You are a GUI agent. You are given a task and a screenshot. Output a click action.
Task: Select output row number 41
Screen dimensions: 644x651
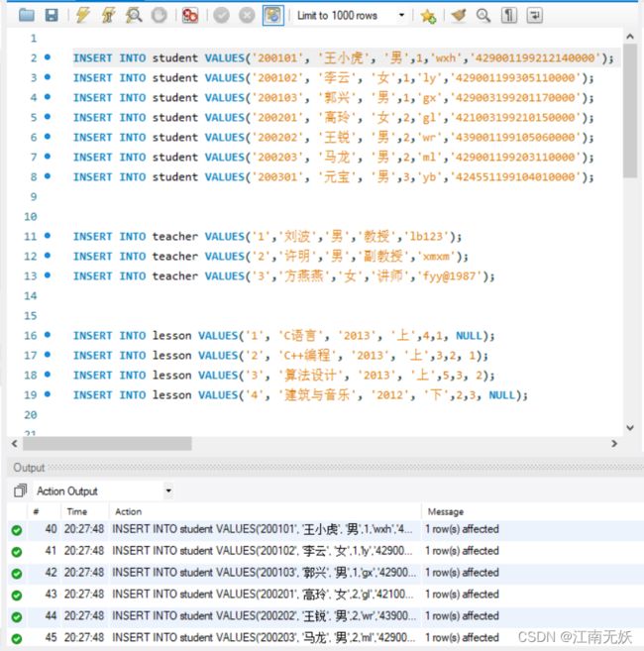pyautogui.click(x=325, y=551)
